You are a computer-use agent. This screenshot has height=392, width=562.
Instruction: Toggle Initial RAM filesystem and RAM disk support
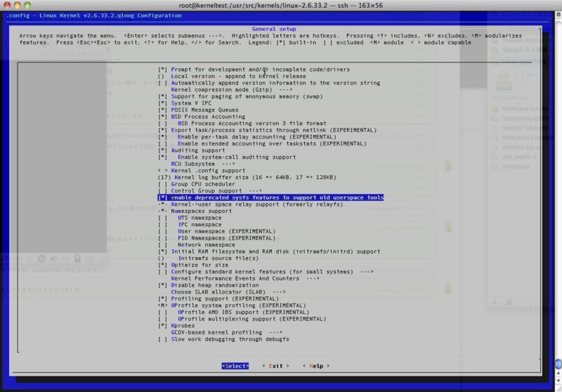click(x=162, y=251)
